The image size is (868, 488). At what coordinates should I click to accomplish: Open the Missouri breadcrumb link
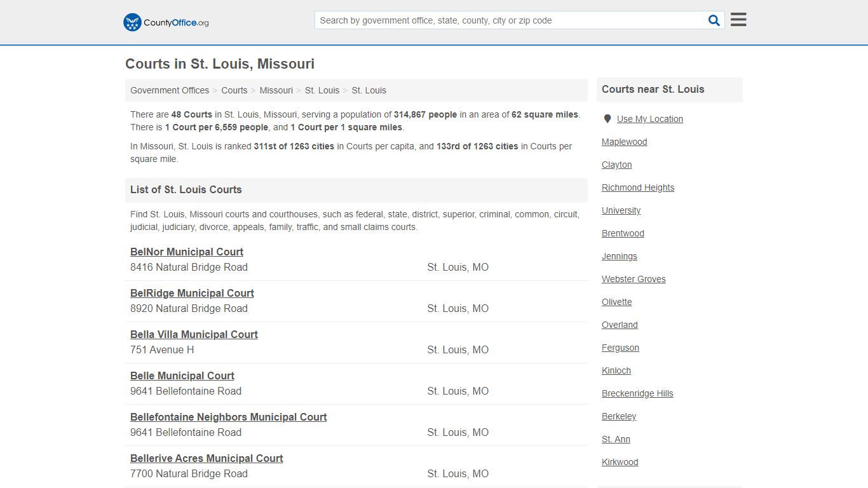[276, 90]
